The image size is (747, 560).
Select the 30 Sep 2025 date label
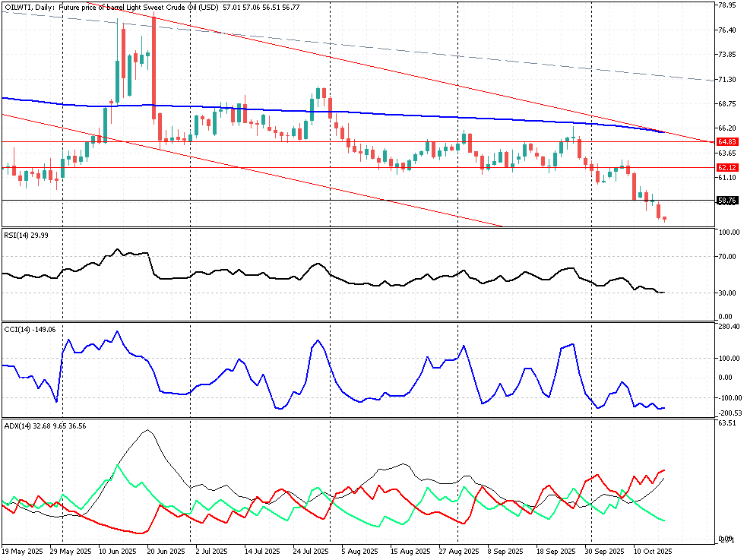pyautogui.click(x=604, y=550)
